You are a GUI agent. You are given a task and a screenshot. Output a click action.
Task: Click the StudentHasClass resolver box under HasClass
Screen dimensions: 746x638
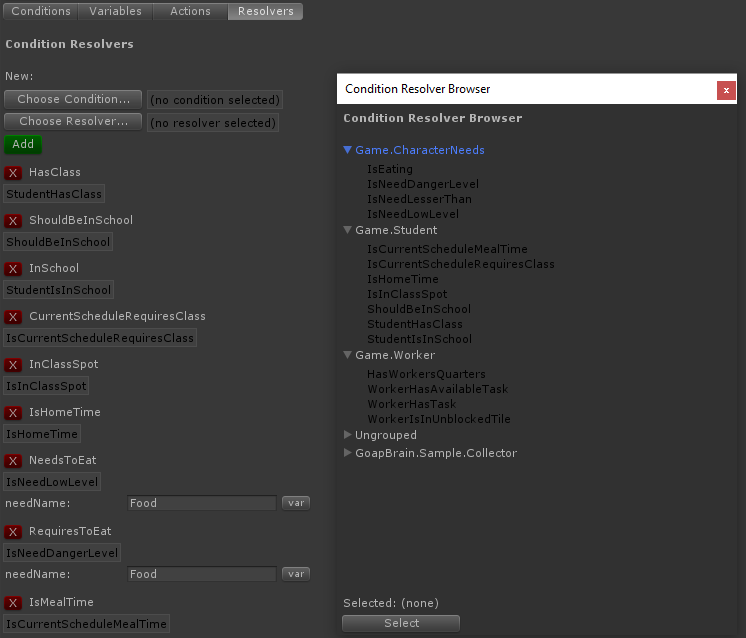pos(54,194)
